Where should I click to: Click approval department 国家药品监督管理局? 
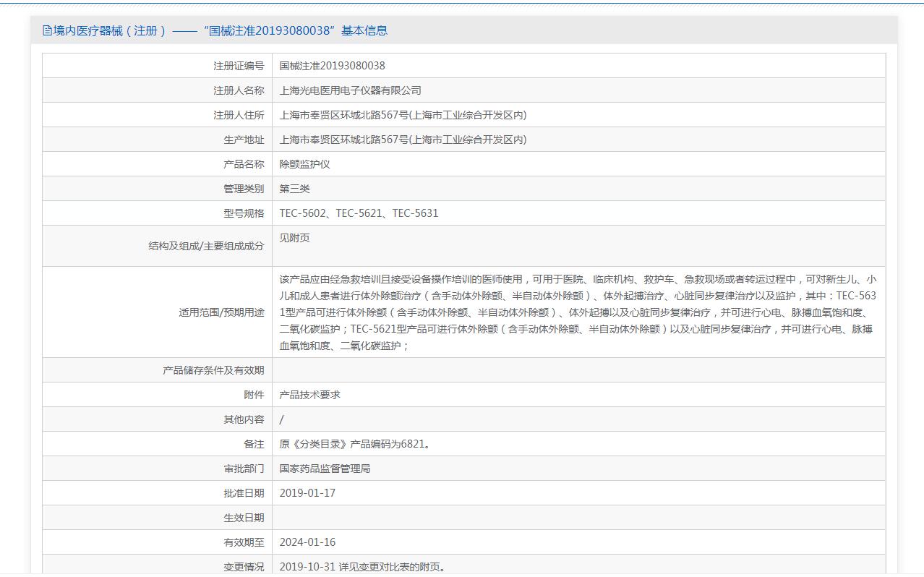pos(325,469)
